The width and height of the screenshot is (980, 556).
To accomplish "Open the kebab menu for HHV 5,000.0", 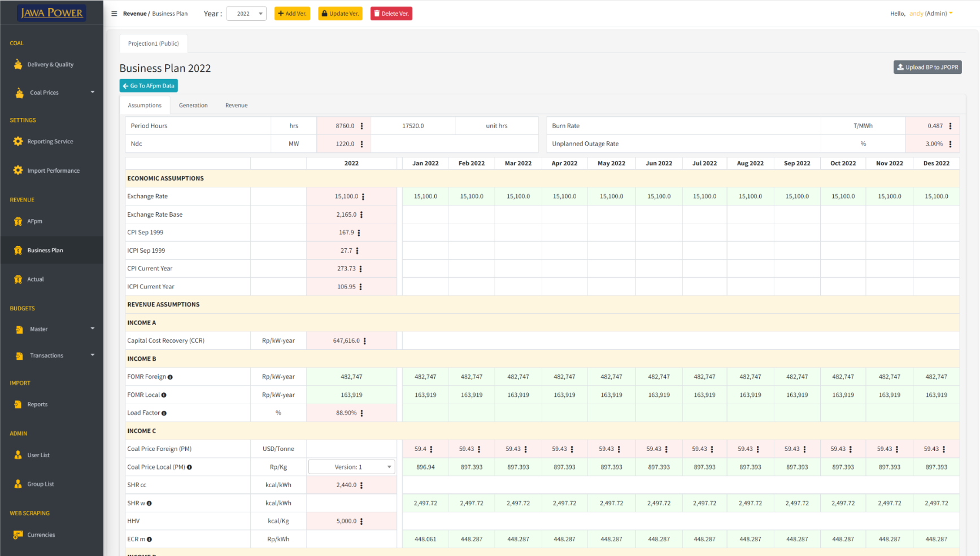I will coord(361,521).
